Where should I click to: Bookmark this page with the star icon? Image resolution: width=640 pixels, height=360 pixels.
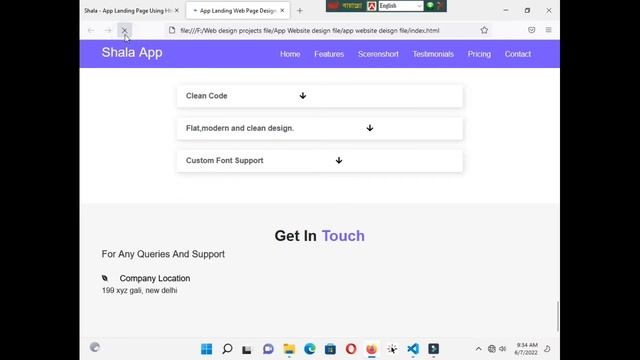[x=484, y=30]
